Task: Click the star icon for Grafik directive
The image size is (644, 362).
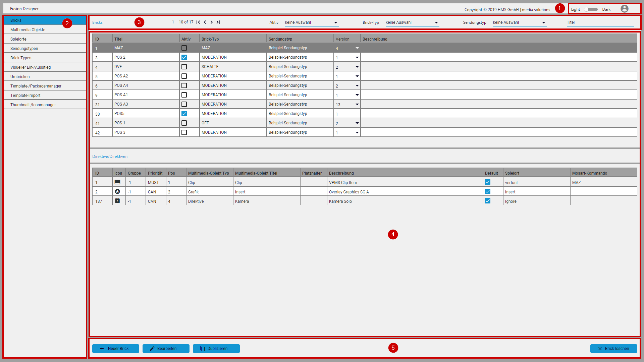Action: pyautogui.click(x=117, y=191)
